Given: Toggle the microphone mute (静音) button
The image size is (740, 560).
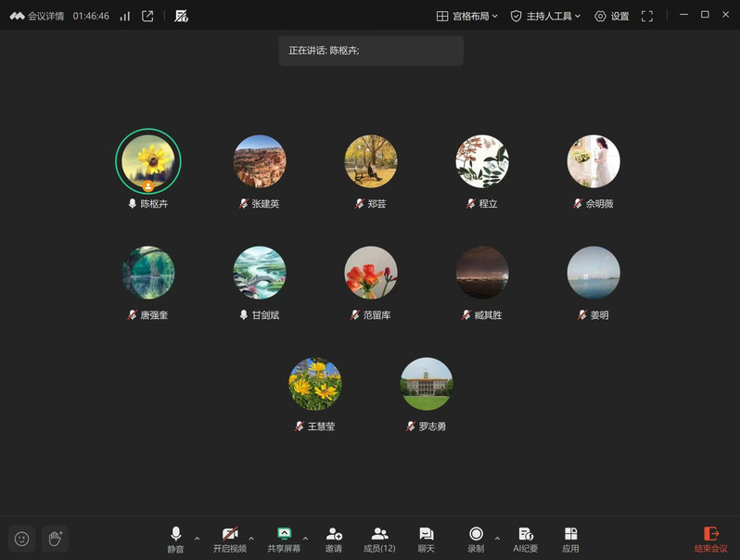Looking at the screenshot, I should (x=175, y=539).
